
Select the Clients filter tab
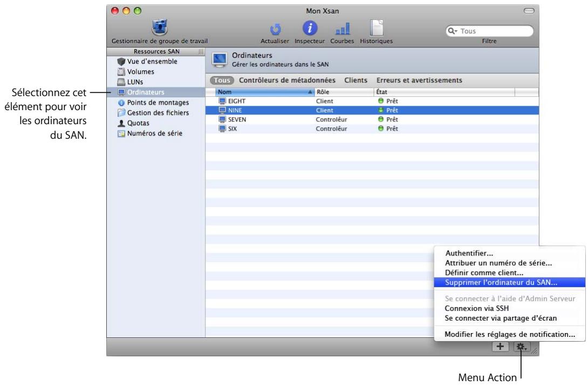(x=356, y=80)
